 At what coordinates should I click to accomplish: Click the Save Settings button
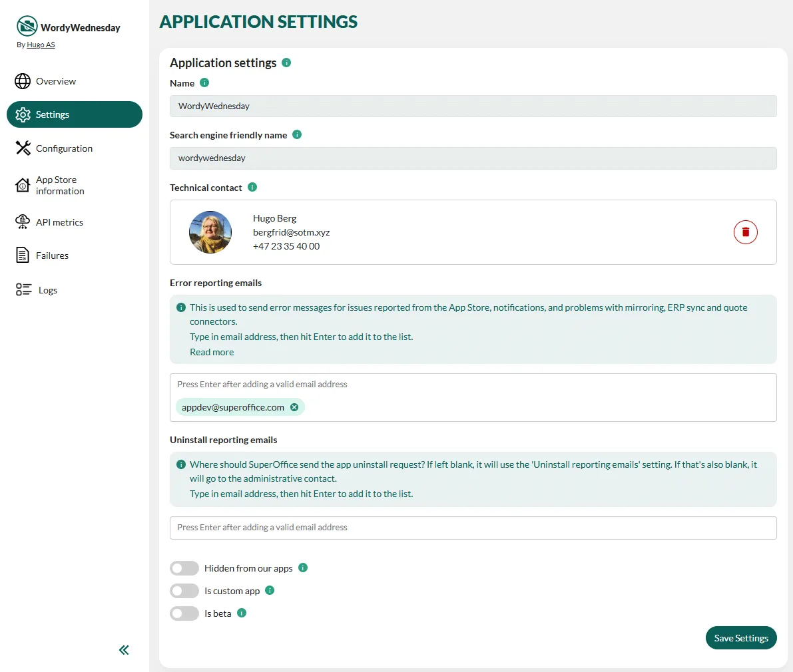(x=740, y=638)
